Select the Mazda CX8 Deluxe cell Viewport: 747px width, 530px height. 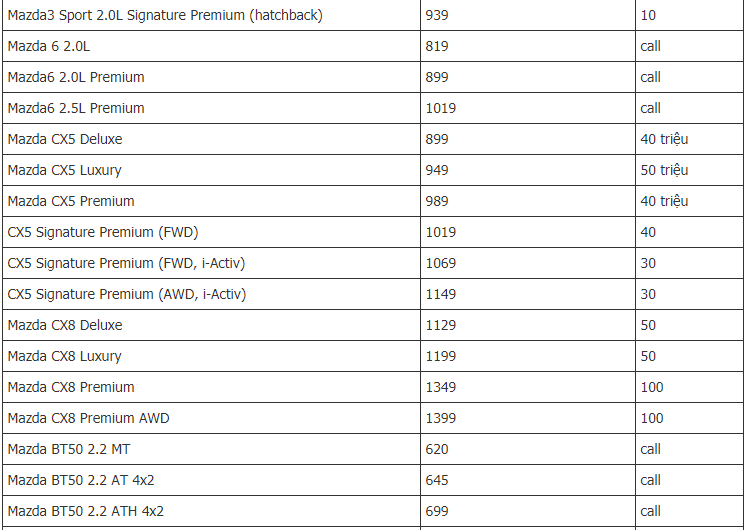point(212,325)
